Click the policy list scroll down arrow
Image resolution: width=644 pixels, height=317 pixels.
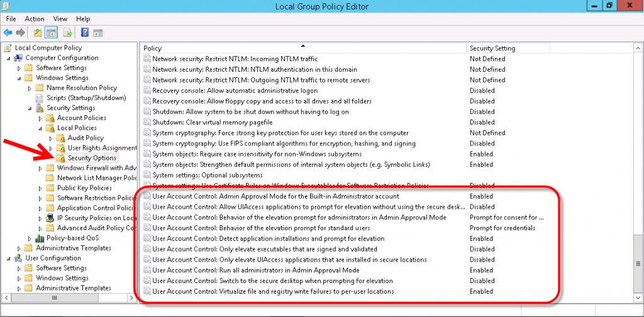coord(638,298)
